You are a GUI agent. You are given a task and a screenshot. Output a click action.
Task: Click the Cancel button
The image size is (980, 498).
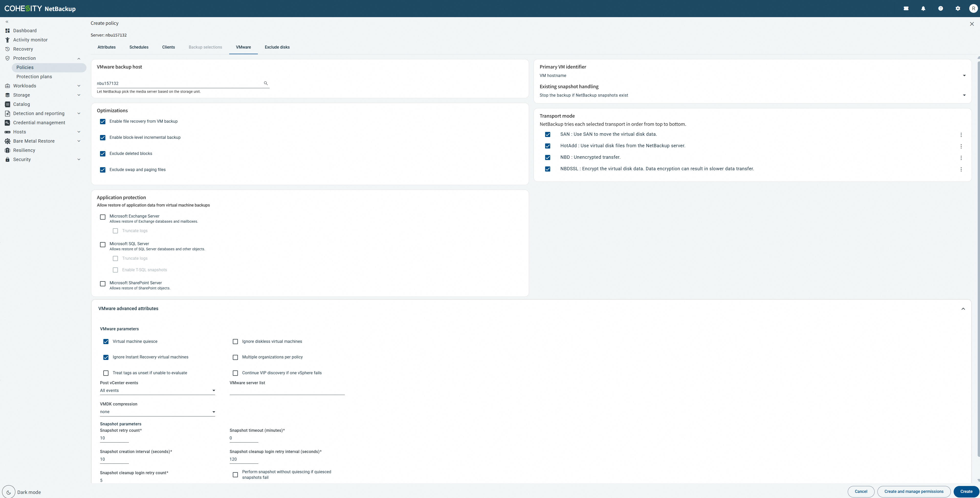861,492
